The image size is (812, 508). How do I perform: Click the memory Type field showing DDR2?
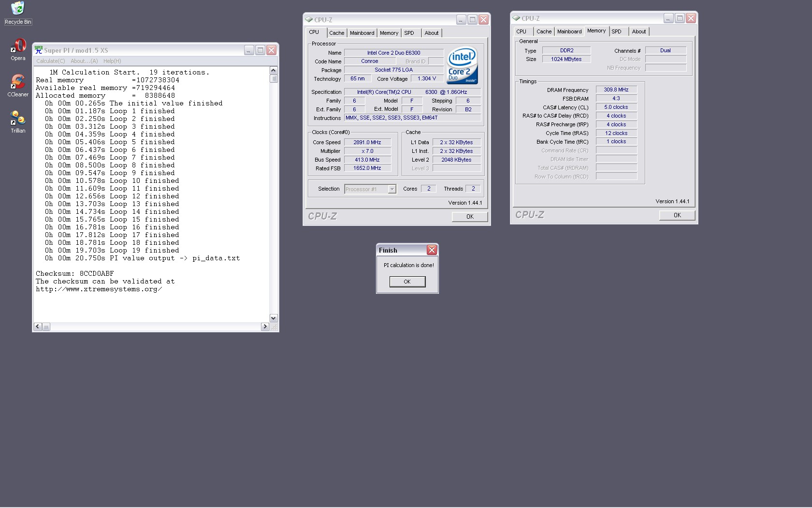point(566,50)
